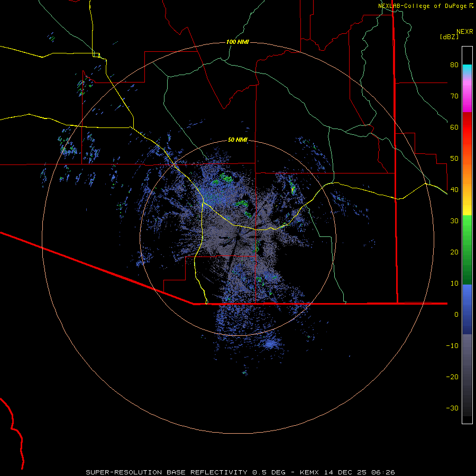Viewport: 476px width, 476px height.
Task: Click the -30 value on the reflectivity scale
Action: click(x=452, y=408)
